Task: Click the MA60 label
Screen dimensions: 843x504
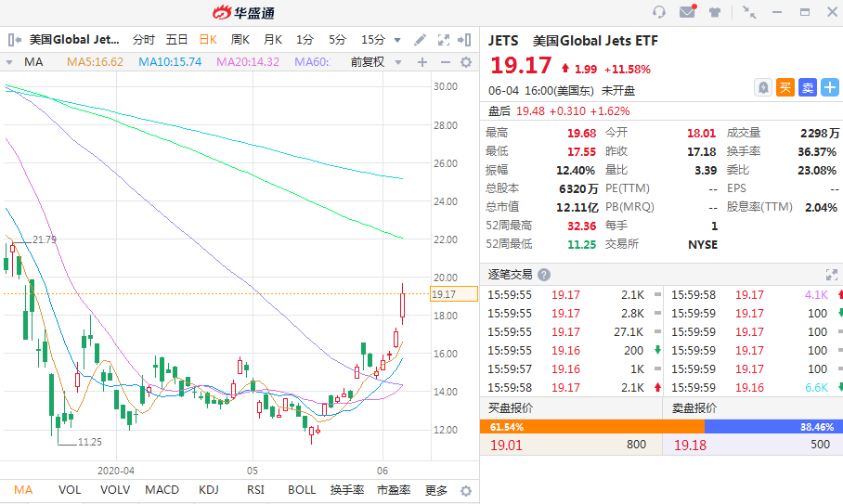Action: (x=312, y=62)
